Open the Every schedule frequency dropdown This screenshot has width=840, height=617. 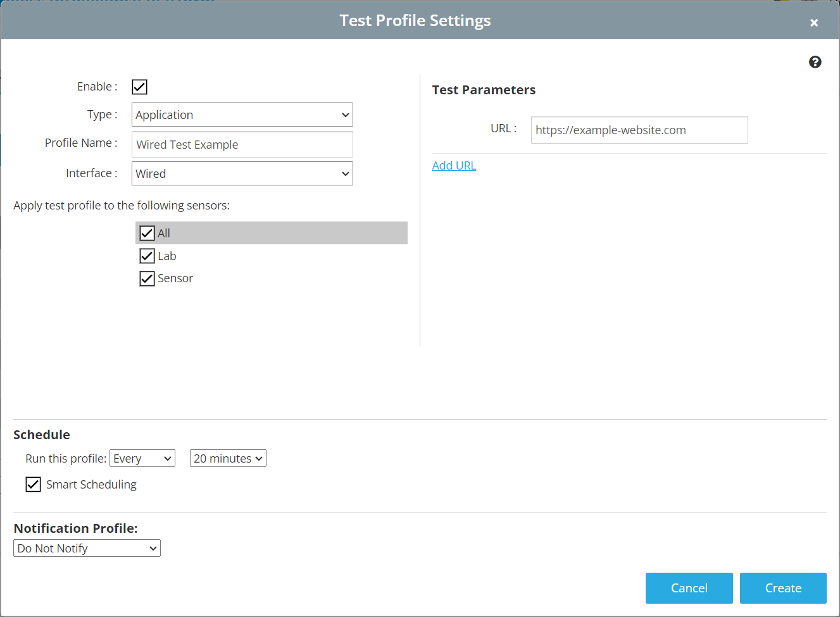(142, 458)
